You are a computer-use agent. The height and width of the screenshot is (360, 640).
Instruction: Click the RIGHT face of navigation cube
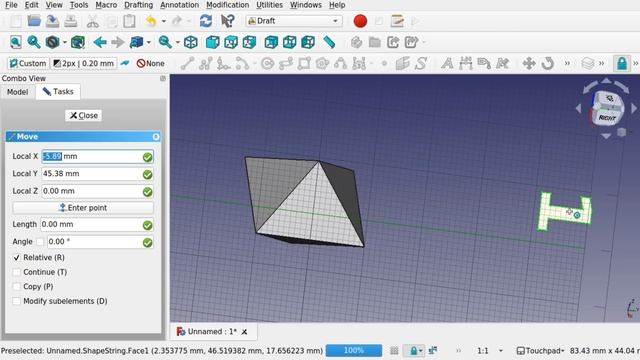point(606,118)
